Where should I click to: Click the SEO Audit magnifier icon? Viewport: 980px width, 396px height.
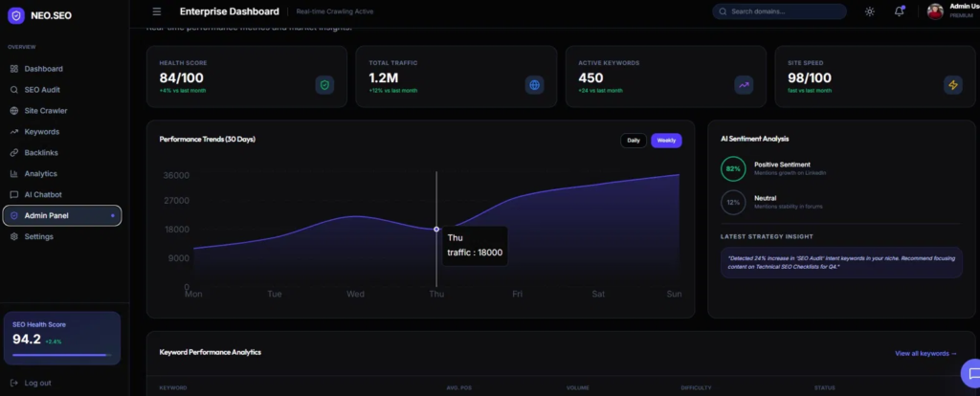(14, 90)
